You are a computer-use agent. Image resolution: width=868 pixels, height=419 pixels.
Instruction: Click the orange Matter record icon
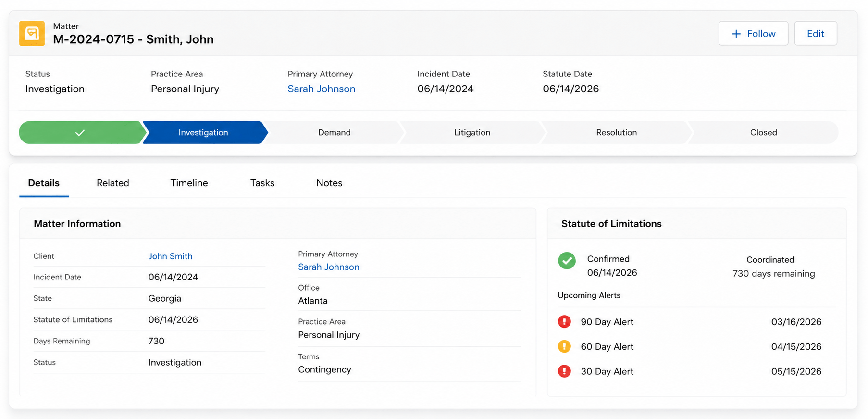tap(32, 33)
